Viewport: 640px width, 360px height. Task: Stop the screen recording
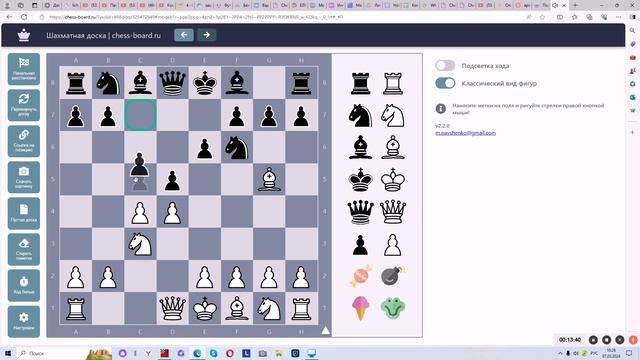tap(607, 340)
